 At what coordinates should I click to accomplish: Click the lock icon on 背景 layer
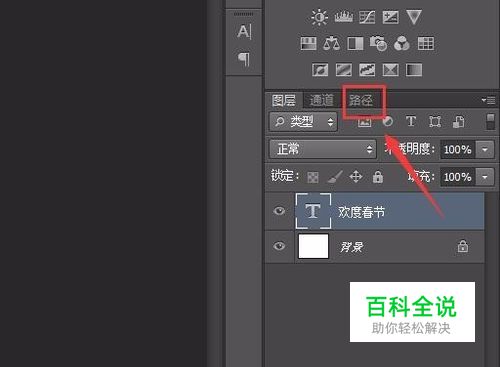tap(463, 246)
